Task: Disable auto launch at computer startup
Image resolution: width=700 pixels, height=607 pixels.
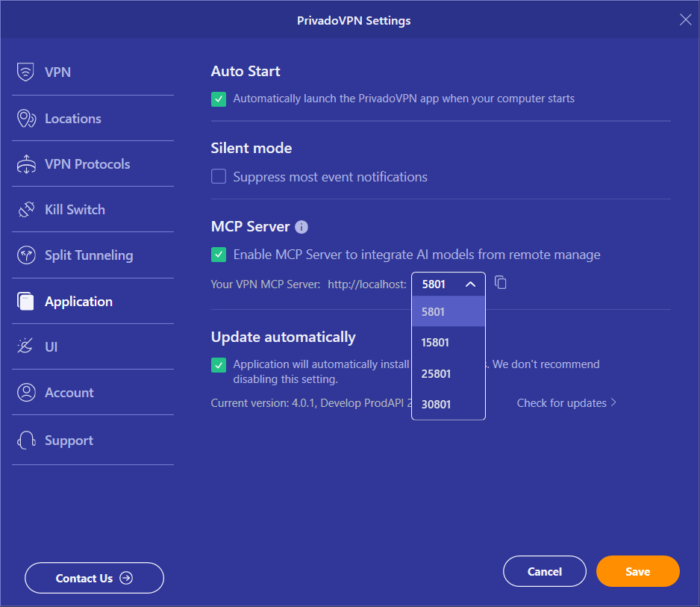Action: pos(219,99)
